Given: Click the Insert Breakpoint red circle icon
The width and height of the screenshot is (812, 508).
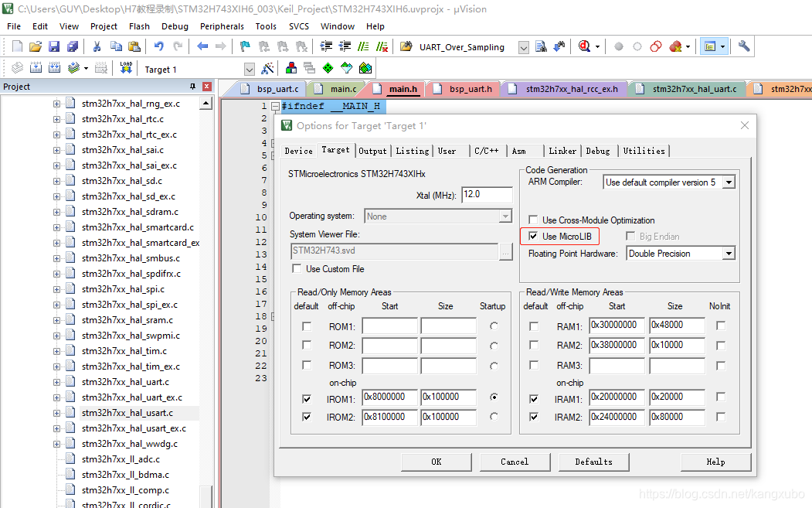Looking at the screenshot, I should pos(618,46).
